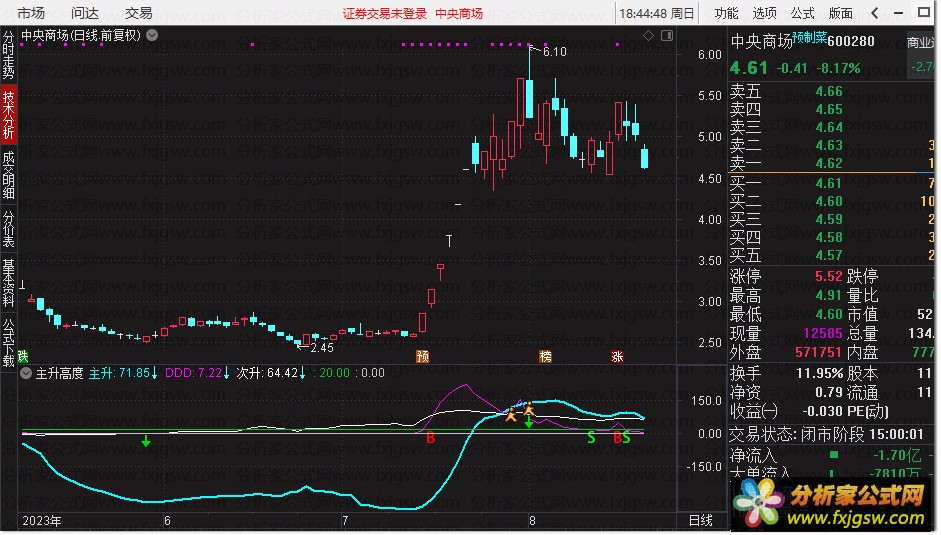The width and height of the screenshot is (941, 535).
Task: Open the 功能 menu
Action: coord(726,13)
